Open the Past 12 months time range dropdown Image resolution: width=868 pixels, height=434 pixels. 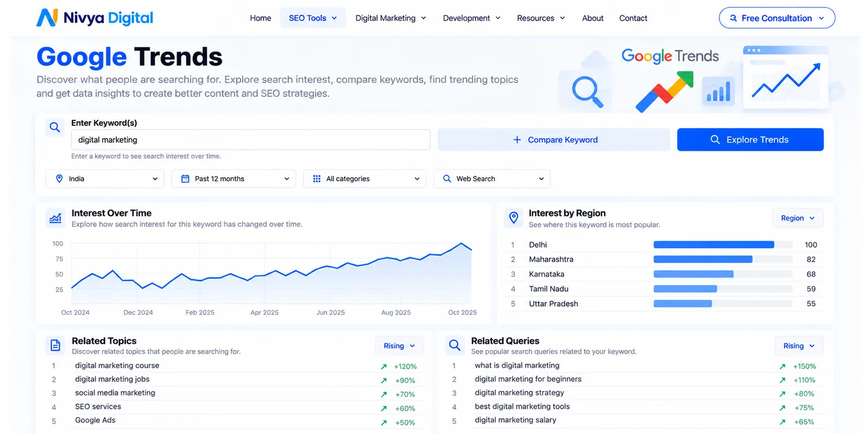234,178
